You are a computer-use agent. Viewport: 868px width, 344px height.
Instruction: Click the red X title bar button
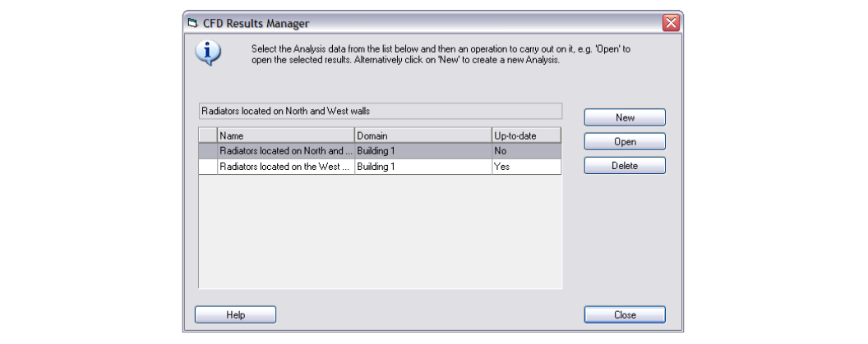tap(672, 23)
